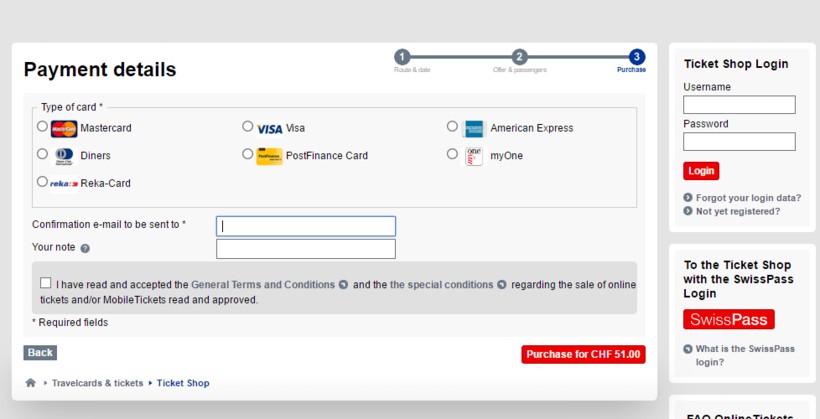Click the Visa logo icon
This screenshot has height=419, width=820.
(269, 128)
